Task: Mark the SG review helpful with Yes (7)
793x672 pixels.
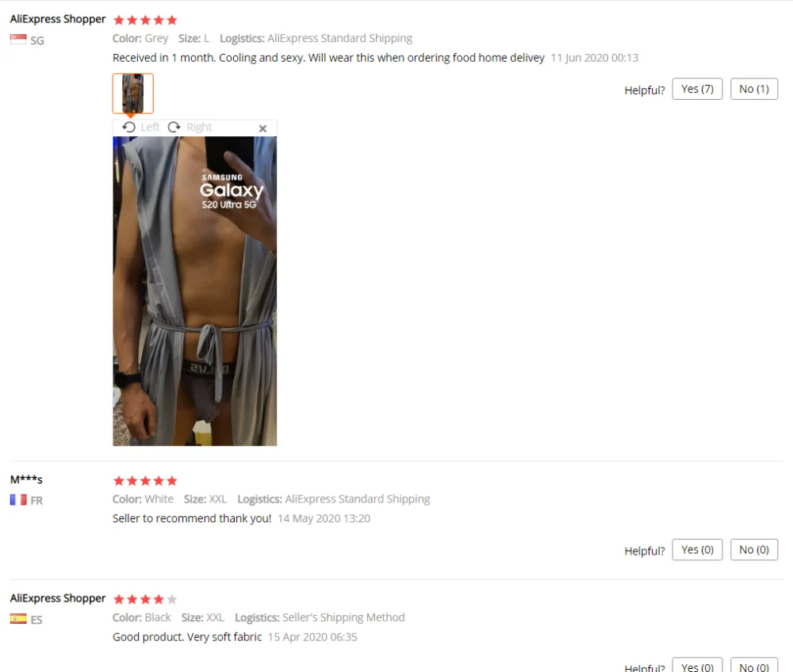Action: tap(697, 89)
